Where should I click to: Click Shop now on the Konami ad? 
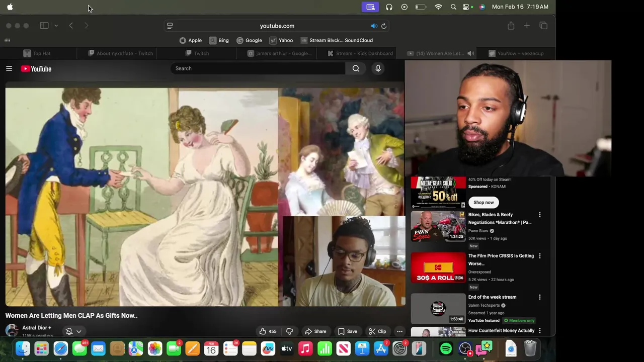(x=484, y=202)
